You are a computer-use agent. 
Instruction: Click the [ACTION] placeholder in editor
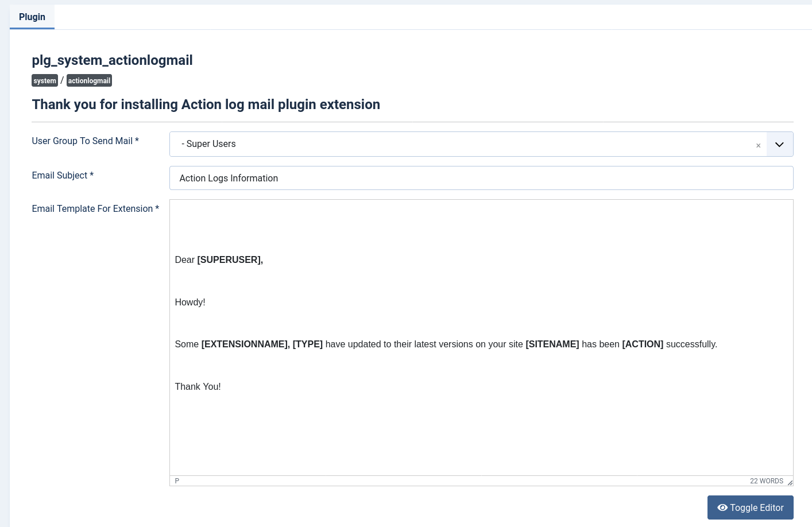(x=642, y=344)
